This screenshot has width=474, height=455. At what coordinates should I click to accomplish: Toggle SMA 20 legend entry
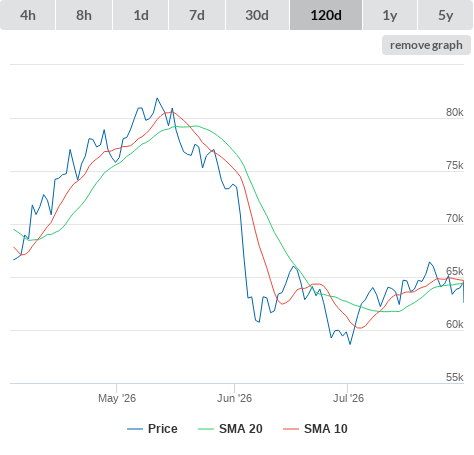[230, 429]
